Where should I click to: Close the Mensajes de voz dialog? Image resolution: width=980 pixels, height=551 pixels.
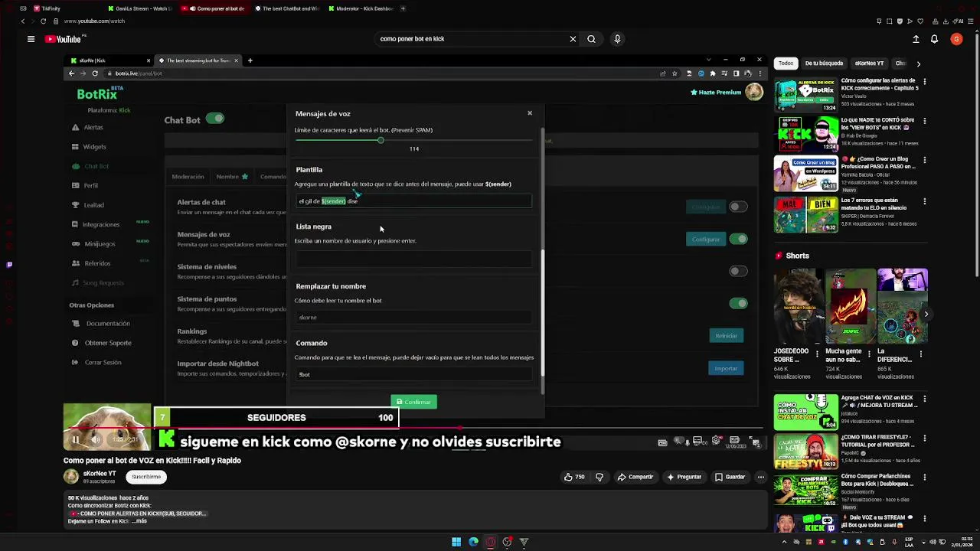(530, 113)
